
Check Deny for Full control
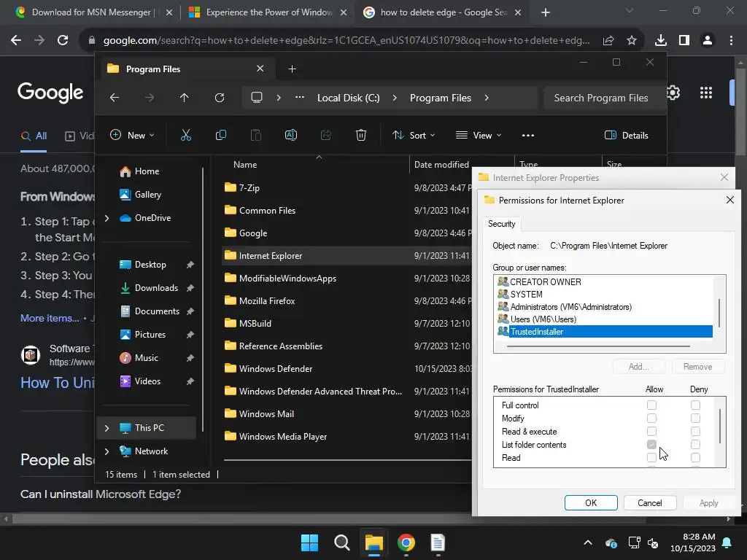(695, 405)
